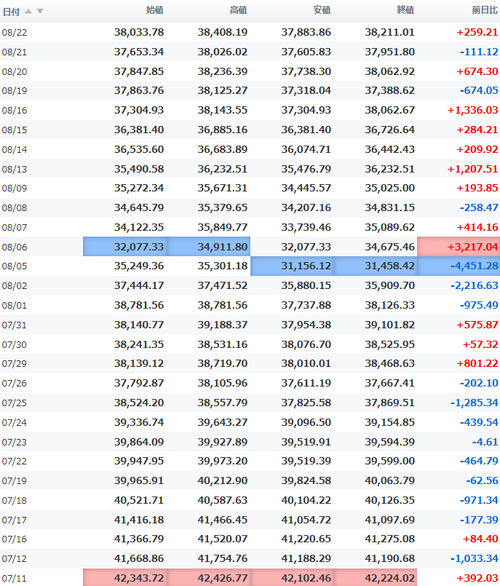Select highlighted open value 32,077.33
The image size is (500, 586).
[125, 247]
